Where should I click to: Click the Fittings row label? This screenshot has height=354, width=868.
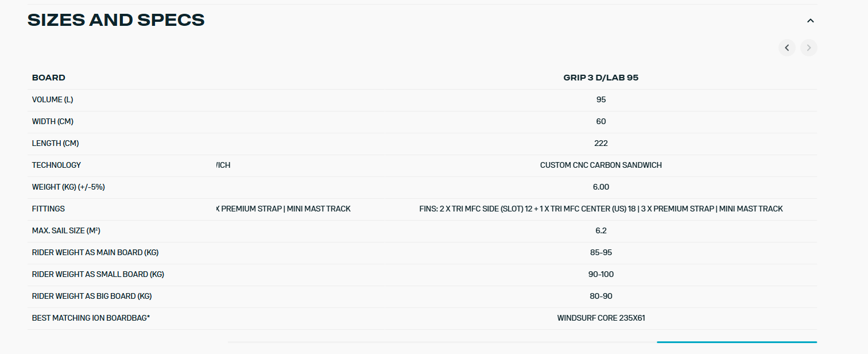pyautogui.click(x=48, y=209)
